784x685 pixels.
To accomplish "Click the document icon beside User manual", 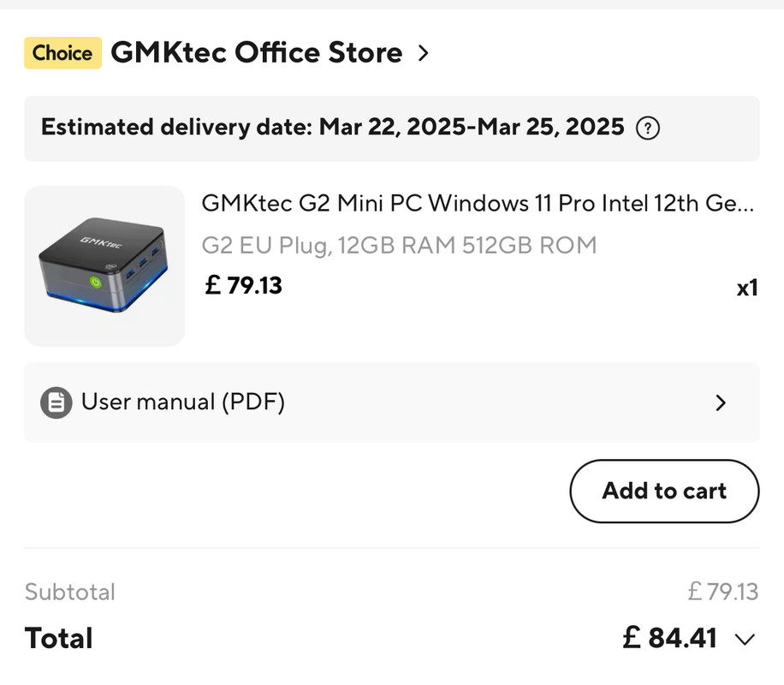I will tap(56, 402).
